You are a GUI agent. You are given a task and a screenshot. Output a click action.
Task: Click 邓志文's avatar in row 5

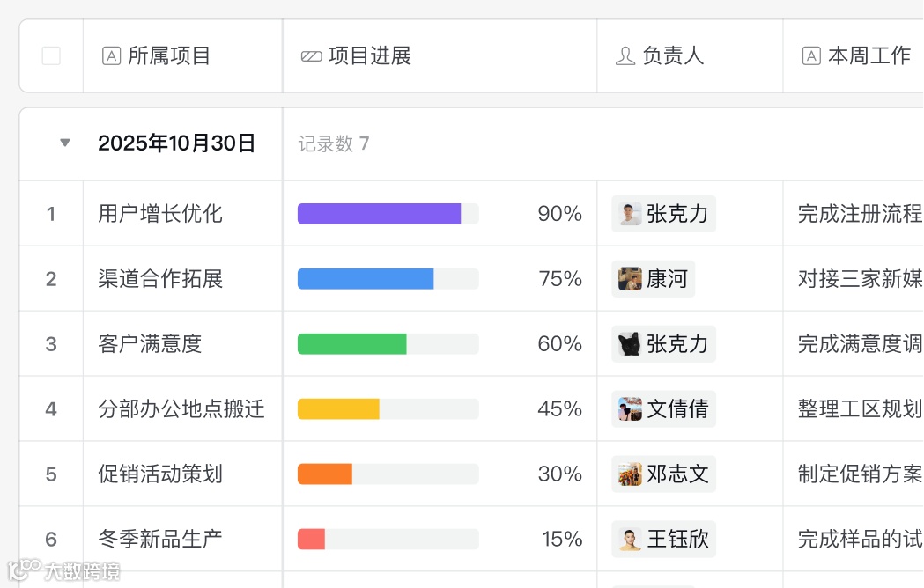point(630,474)
